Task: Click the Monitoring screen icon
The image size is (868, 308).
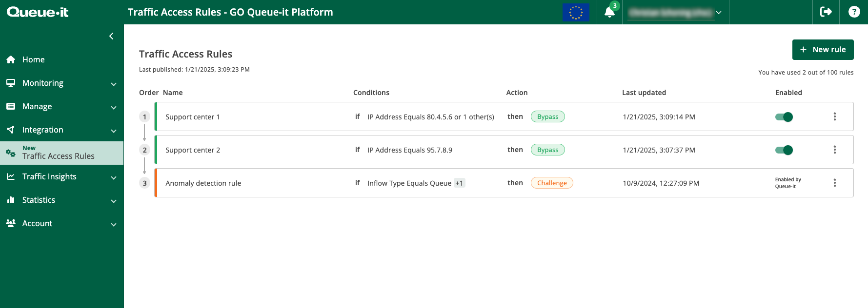Action: point(11,83)
